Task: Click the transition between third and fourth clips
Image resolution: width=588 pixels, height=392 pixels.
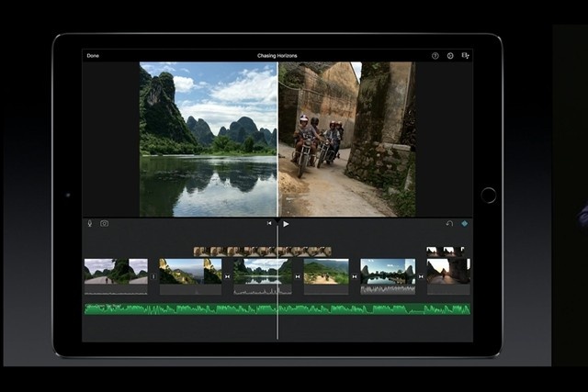Action: click(298, 276)
